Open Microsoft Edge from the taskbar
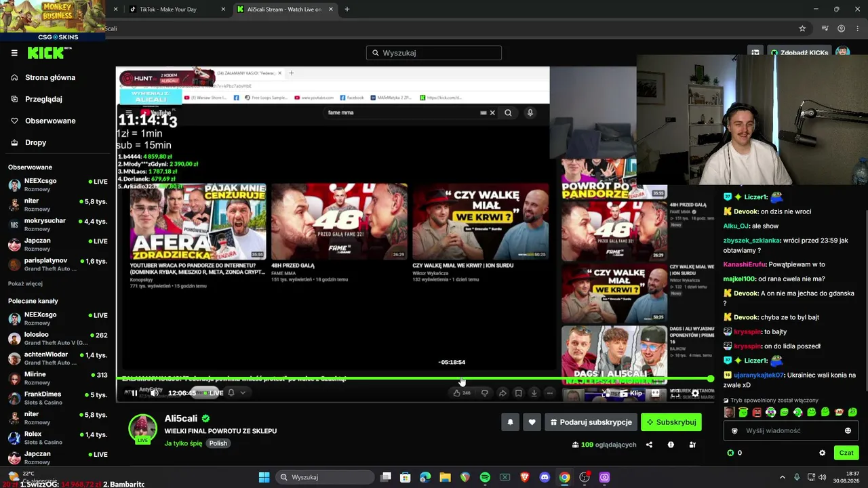This screenshot has width=868, height=488. [x=425, y=477]
